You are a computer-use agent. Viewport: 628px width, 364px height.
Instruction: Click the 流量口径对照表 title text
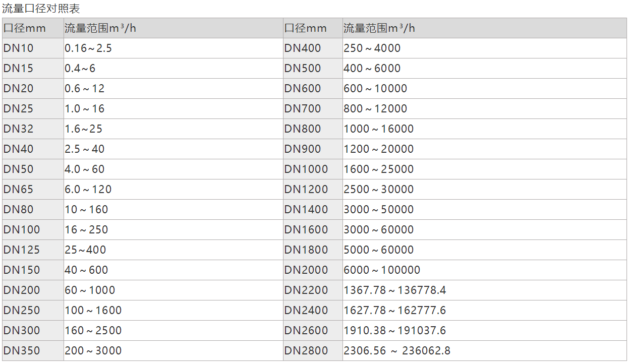(41, 9)
